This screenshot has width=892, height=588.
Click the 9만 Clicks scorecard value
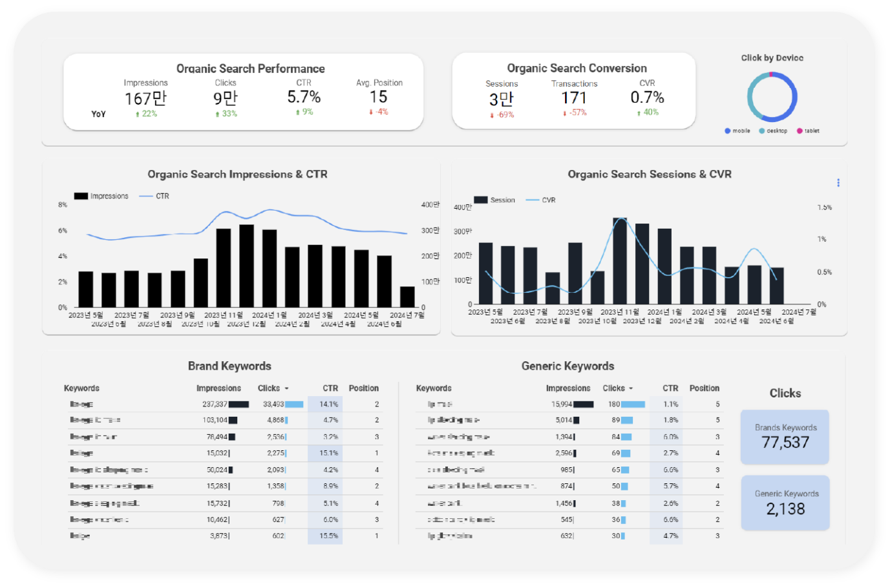click(x=226, y=98)
